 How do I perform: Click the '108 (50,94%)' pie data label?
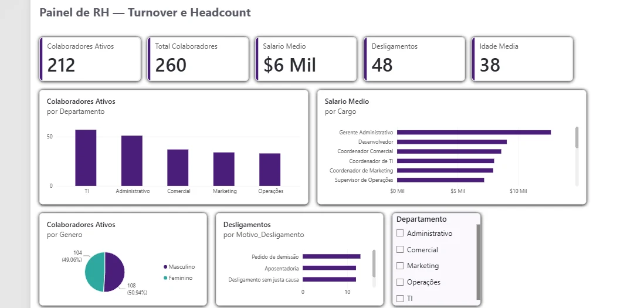click(137, 289)
